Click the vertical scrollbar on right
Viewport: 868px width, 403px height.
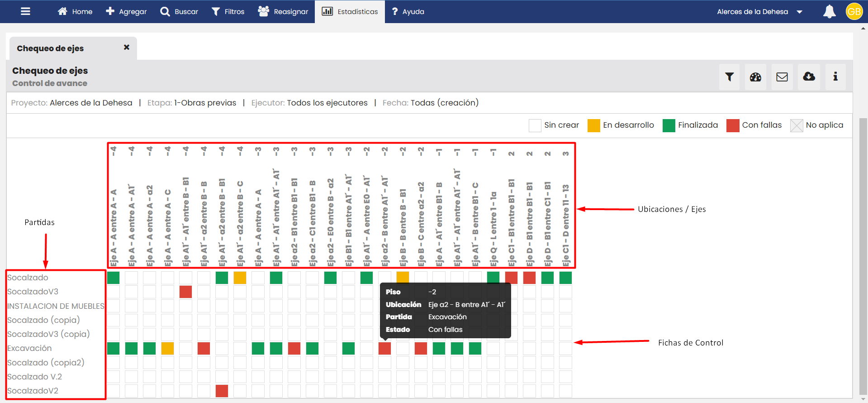863,254
